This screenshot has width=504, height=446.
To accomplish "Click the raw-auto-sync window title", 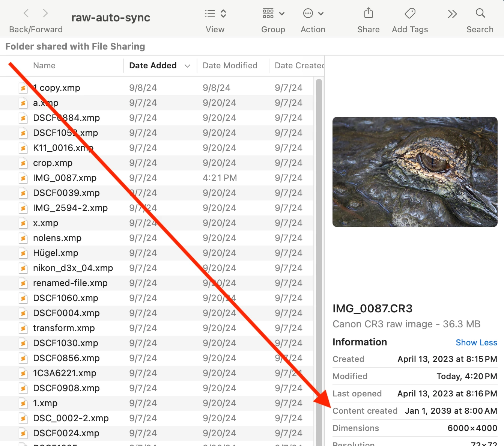I will (111, 18).
